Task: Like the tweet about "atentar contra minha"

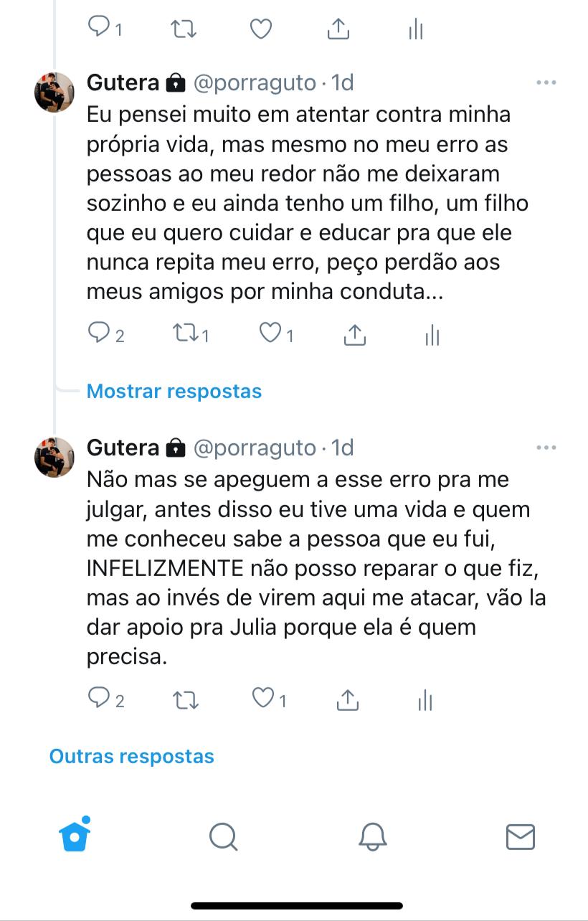Action: click(x=270, y=334)
